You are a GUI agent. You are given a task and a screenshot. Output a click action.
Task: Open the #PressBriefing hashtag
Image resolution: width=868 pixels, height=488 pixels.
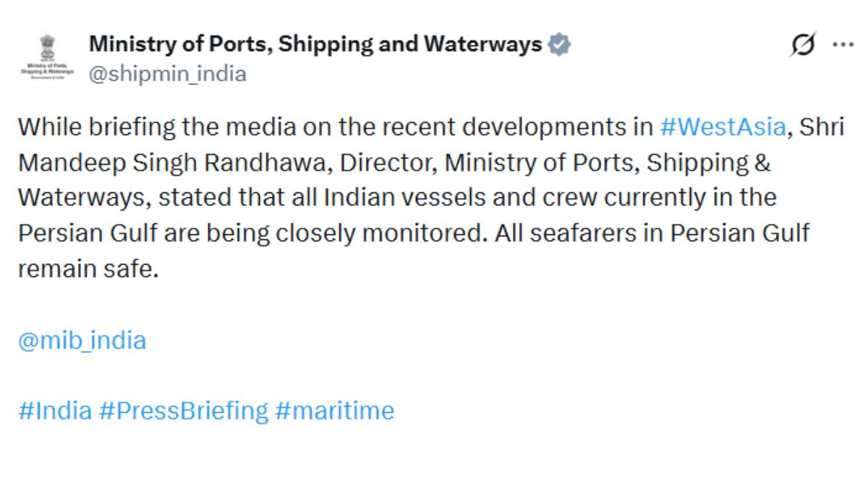coord(184,411)
